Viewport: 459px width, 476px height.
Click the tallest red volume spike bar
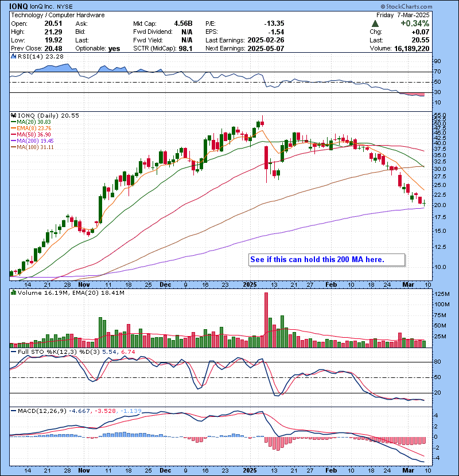tap(266, 320)
